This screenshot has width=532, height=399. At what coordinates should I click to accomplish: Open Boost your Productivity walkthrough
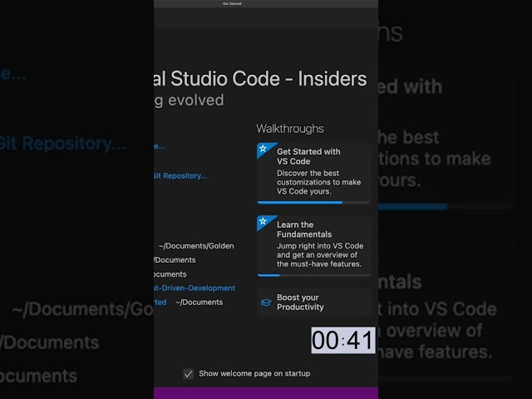[313, 303]
